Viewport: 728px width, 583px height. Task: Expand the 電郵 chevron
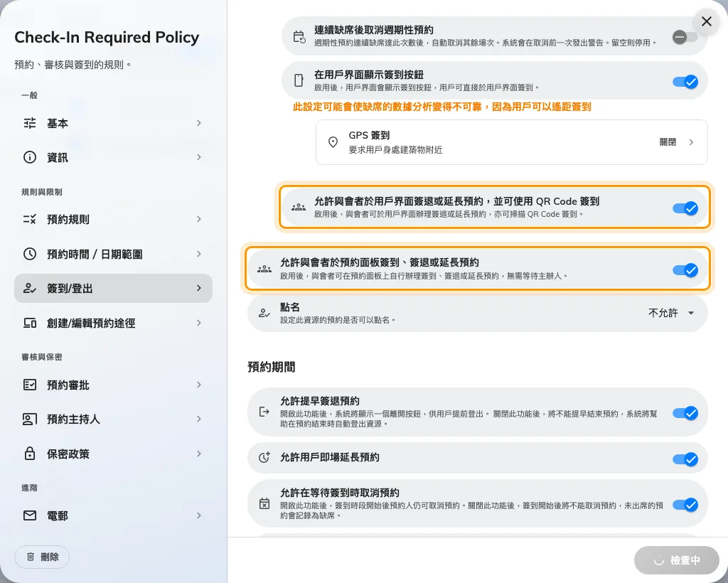click(199, 515)
